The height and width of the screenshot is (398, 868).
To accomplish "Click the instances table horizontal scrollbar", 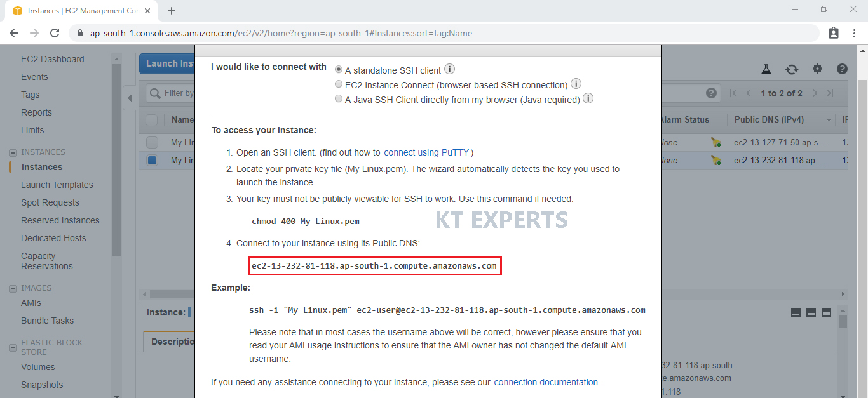I will point(172,295).
